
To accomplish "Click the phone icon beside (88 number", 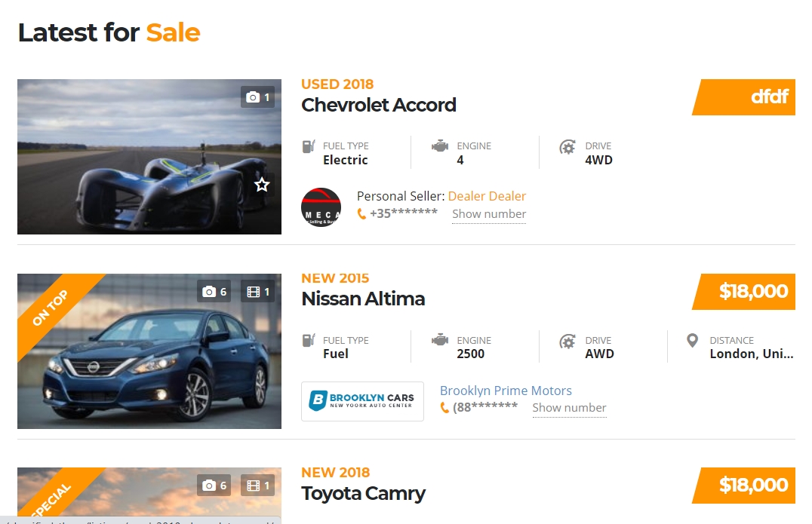I will click(x=444, y=408).
